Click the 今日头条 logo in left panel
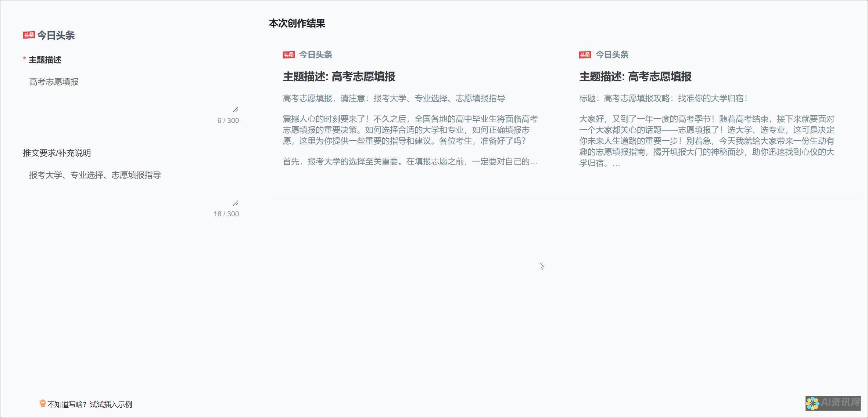Screen dimensions: 868x418 tap(29, 35)
